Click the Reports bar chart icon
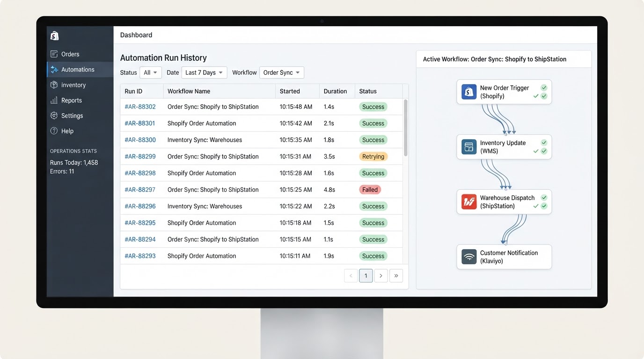This screenshot has width=644, height=359. pyautogui.click(x=54, y=101)
